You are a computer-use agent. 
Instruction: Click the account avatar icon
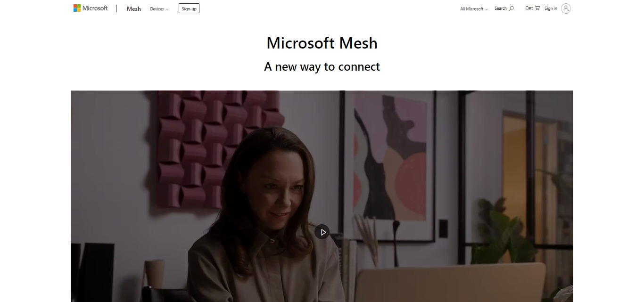point(566,8)
